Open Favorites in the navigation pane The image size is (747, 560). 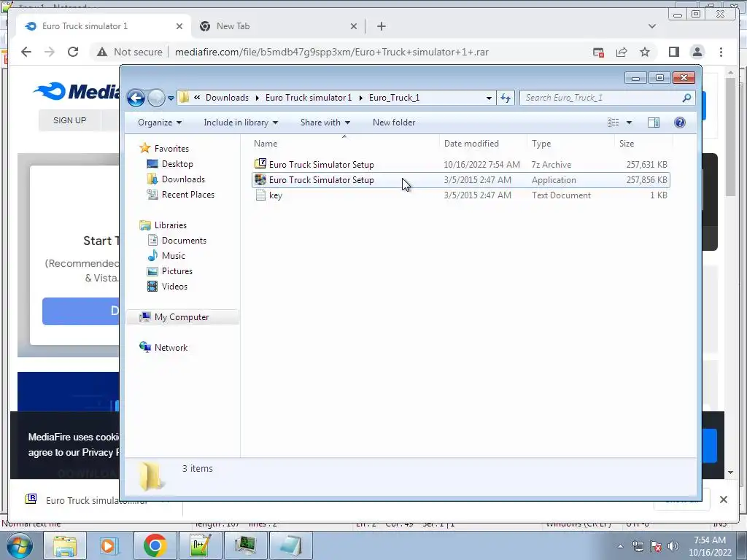[171, 149]
